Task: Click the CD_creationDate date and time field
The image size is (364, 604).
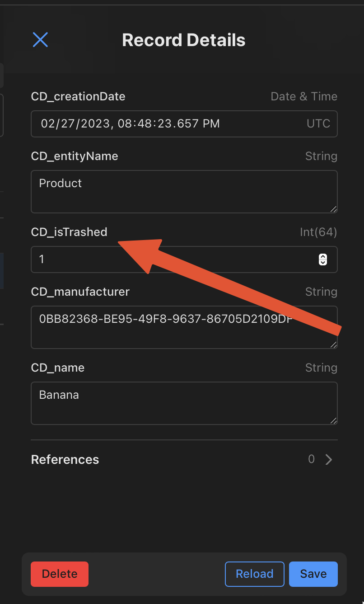Action: pyautogui.click(x=167, y=123)
